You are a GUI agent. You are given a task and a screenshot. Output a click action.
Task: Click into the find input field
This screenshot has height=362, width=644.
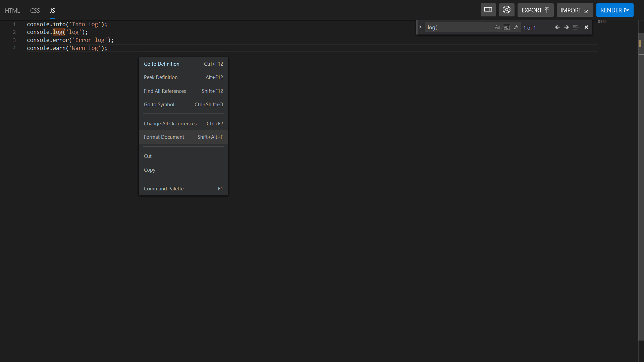[458, 27]
